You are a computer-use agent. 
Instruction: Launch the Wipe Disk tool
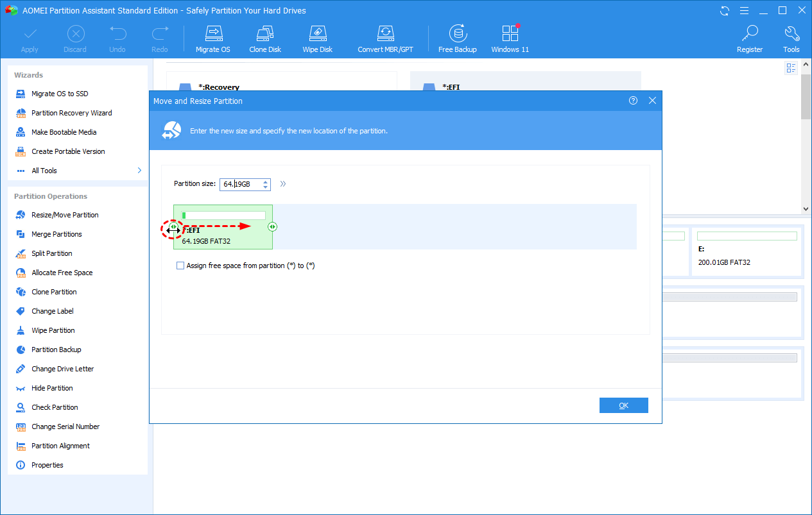(x=317, y=37)
